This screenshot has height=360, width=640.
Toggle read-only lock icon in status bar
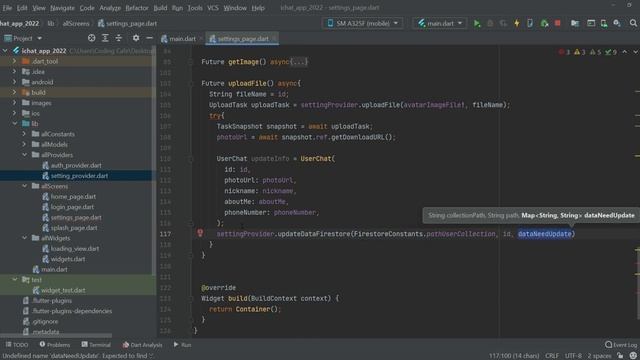coord(620,356)
